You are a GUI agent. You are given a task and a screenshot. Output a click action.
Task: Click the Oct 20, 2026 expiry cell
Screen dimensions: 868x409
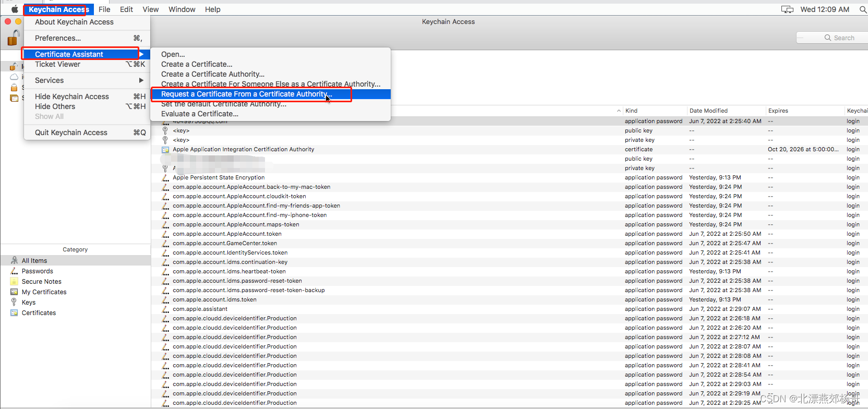[803, 149]
